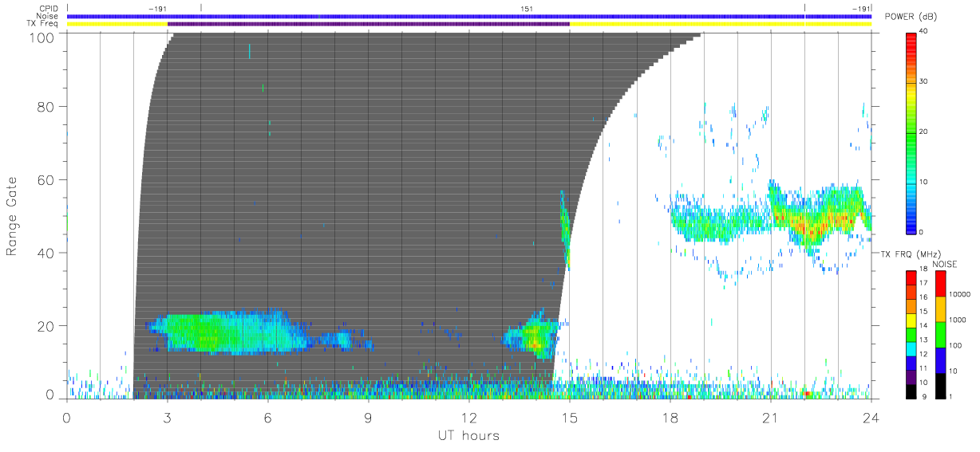Pick the red swatch of the NOISE legend
Screen dimensions: 980x452
pos(939,284)
